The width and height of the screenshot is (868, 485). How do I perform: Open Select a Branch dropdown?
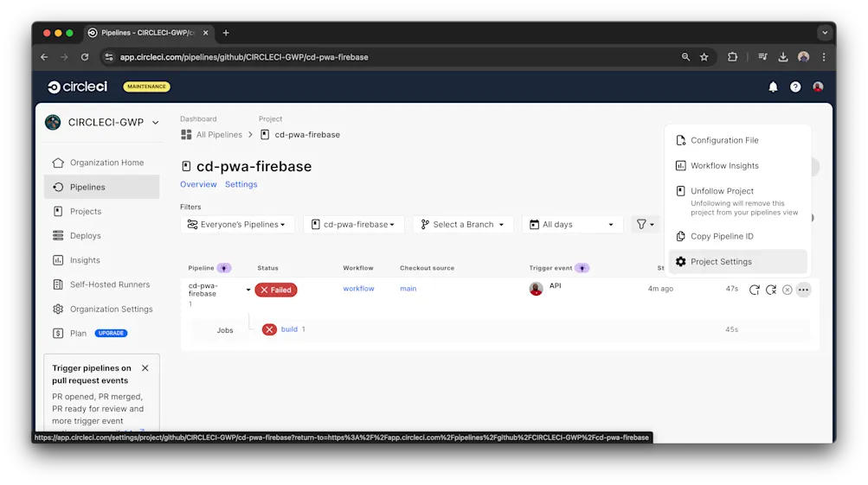click(463, 225)
